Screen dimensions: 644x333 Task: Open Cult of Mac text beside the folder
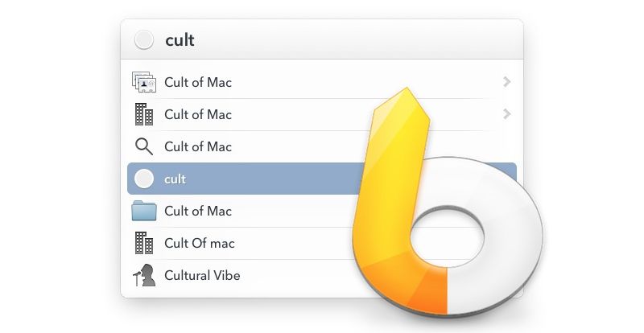198,211
